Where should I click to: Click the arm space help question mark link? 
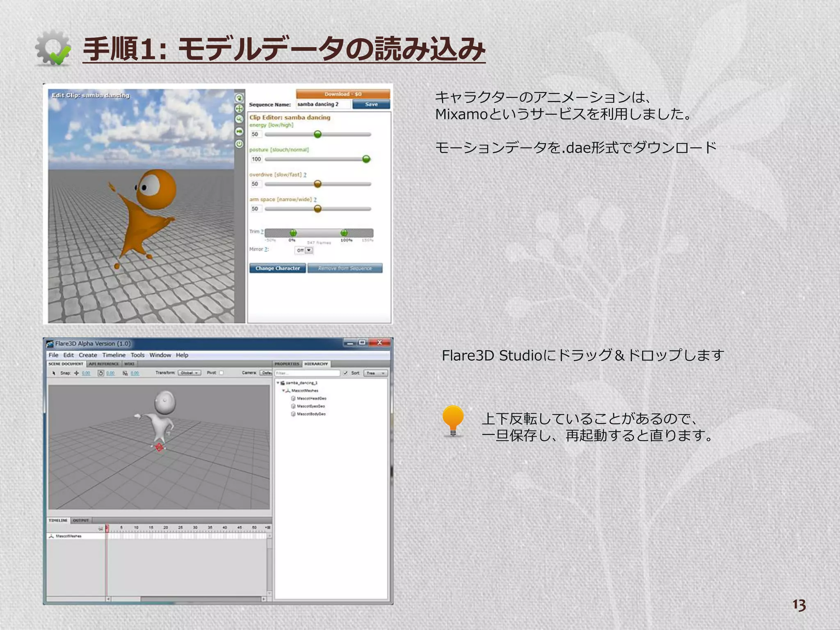point(315,200)
